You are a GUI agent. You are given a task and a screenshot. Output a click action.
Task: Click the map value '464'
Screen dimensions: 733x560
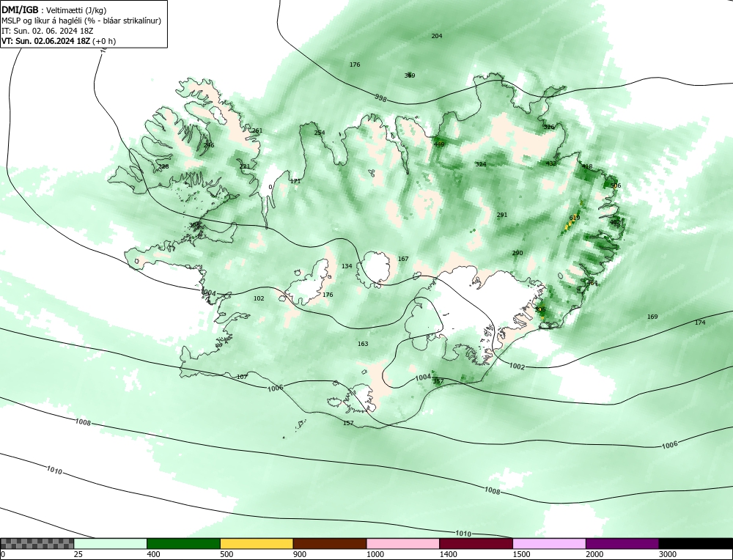[592, 283]
